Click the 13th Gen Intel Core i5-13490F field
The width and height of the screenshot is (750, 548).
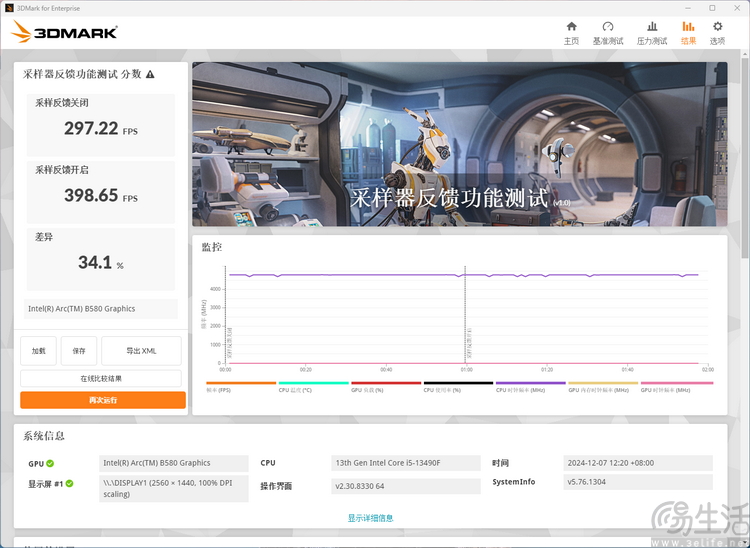406,463
